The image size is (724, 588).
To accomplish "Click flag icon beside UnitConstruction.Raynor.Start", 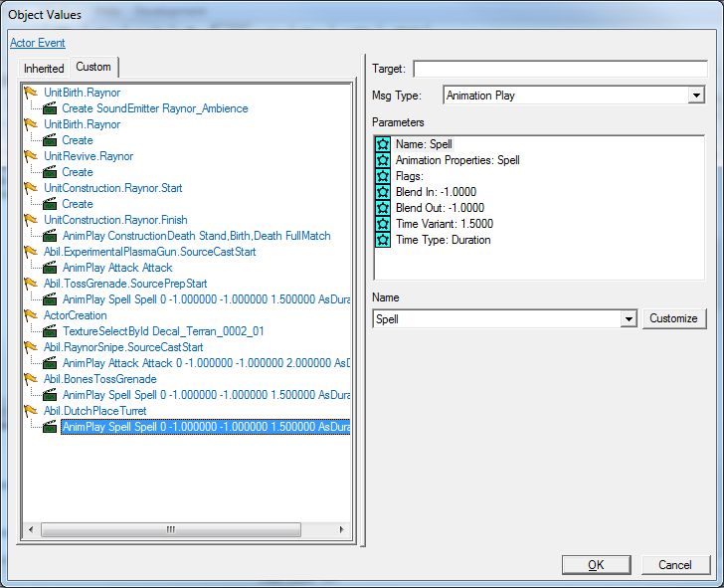I will click(31, 187).
